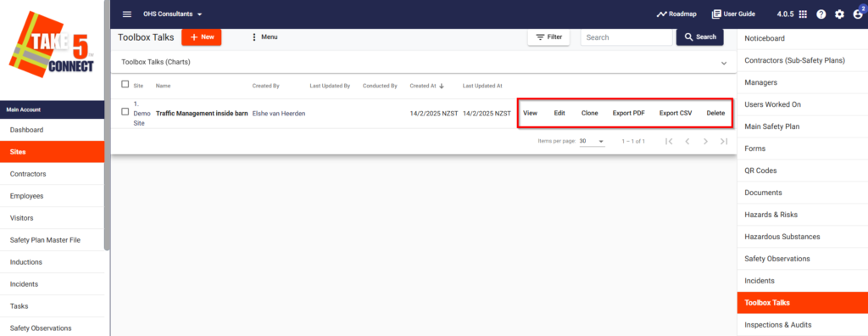The height and width of the screenshot is (336, 868).
Task: Select all rows checkbox in header
Action: tap(125, 84)
